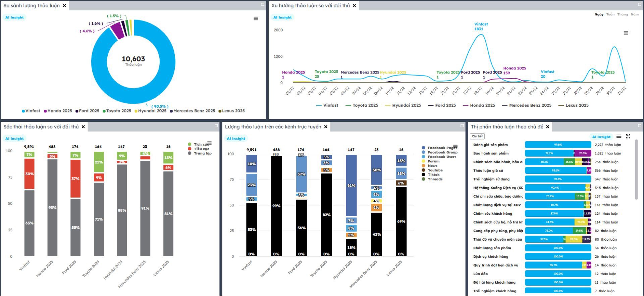Open AI Insight on donut chart panel

(x=15, y=17)
